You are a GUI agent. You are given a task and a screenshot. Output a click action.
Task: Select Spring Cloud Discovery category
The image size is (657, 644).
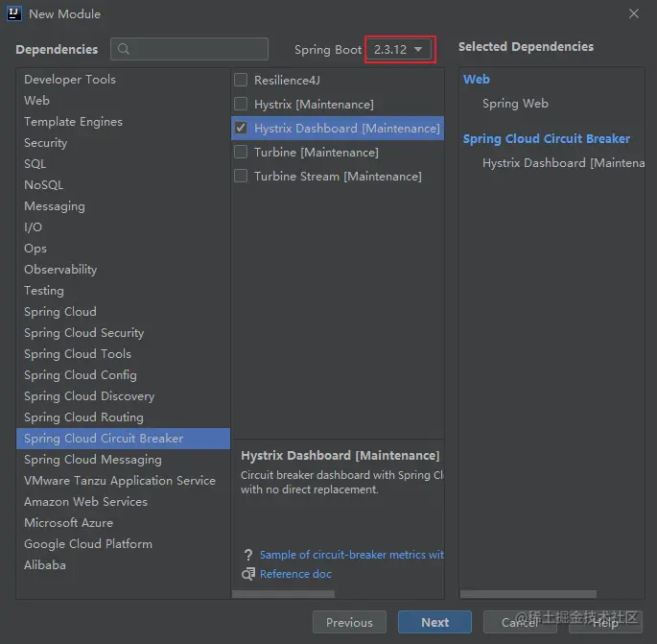(123, 395)
